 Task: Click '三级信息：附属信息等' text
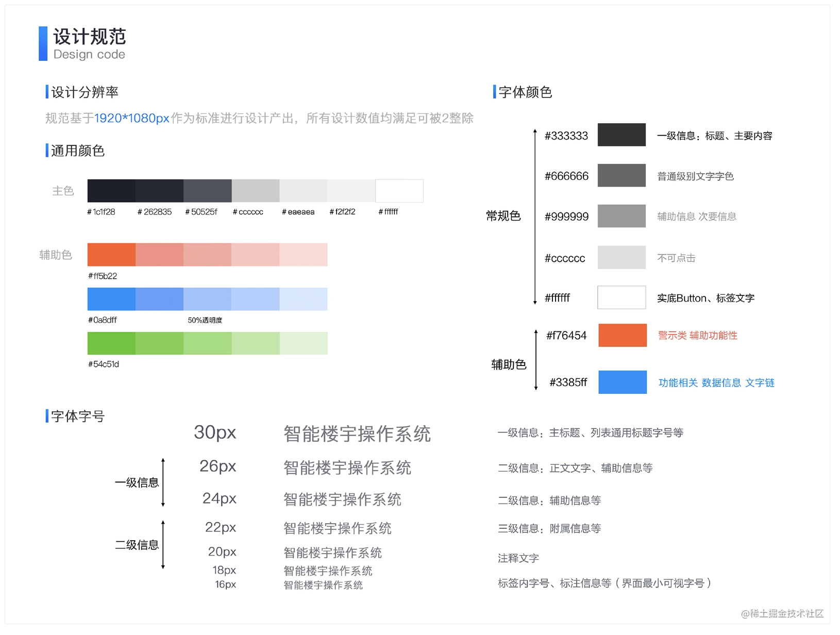(x=549, y=528)
